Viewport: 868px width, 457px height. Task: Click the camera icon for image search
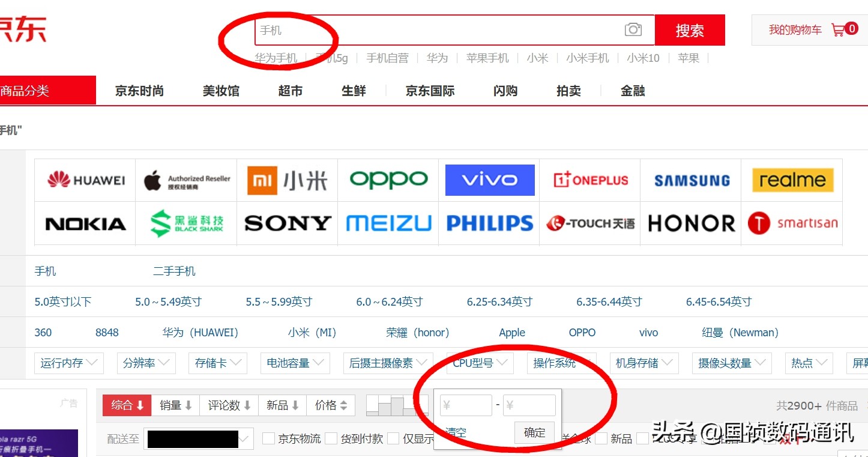tap(633, 29)
